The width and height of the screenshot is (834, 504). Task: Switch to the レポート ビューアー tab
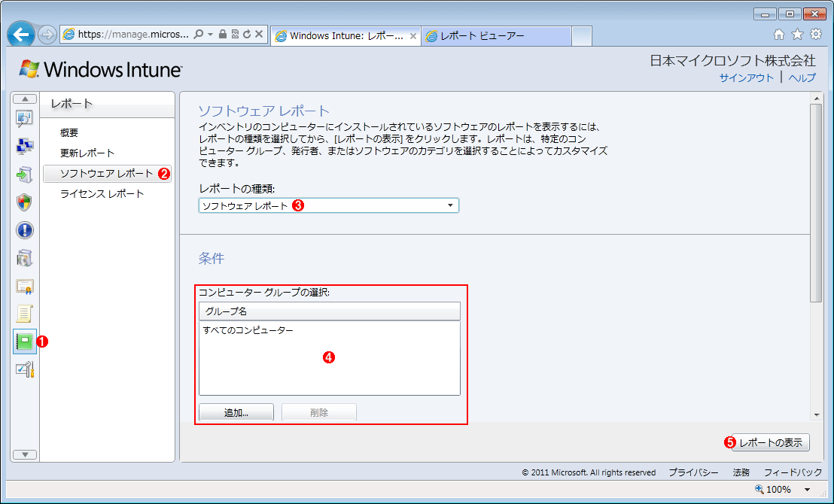[x=496, y=36]
